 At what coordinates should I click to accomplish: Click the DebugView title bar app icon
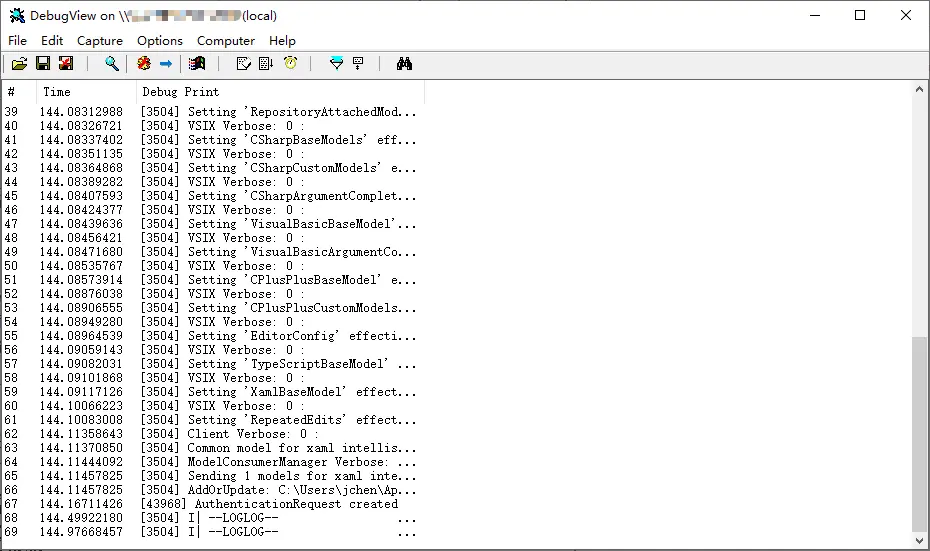coord(17,15)
